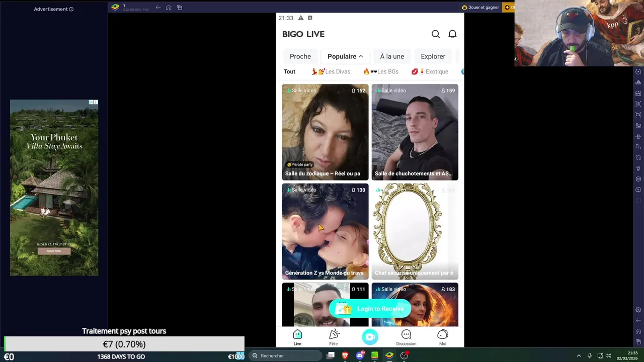The image size is (644, 362).
Task: Click the Windows taskbar Rechercher search box
Action: pyautogui.click(x=285, y=355)
